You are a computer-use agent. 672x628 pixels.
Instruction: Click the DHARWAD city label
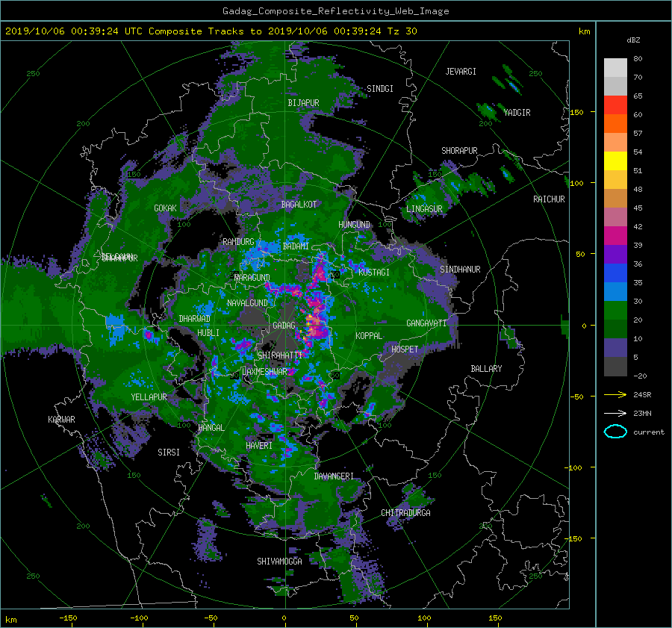(x=195, y=319)
